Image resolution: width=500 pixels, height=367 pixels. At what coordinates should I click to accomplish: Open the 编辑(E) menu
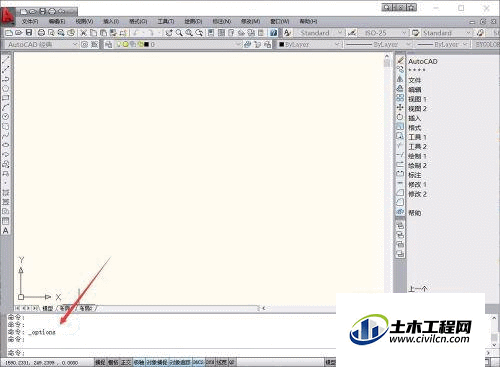(x=57, y=21)
